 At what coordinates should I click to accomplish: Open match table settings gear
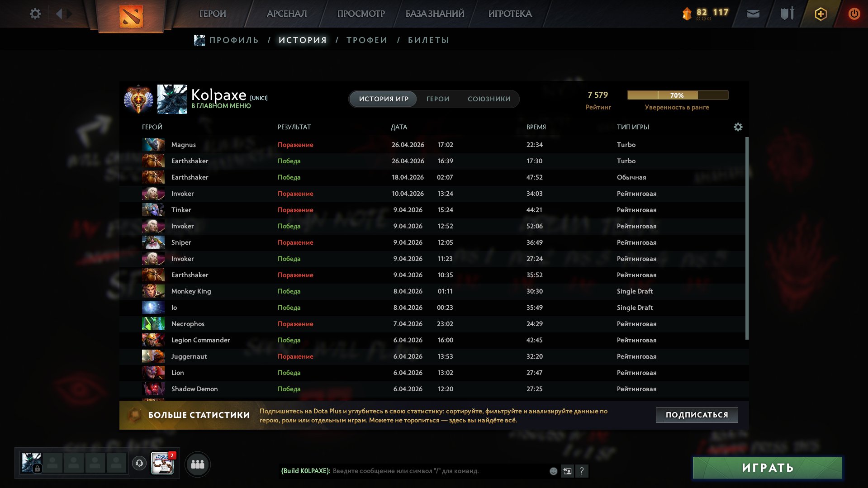[x=738, y=127]
